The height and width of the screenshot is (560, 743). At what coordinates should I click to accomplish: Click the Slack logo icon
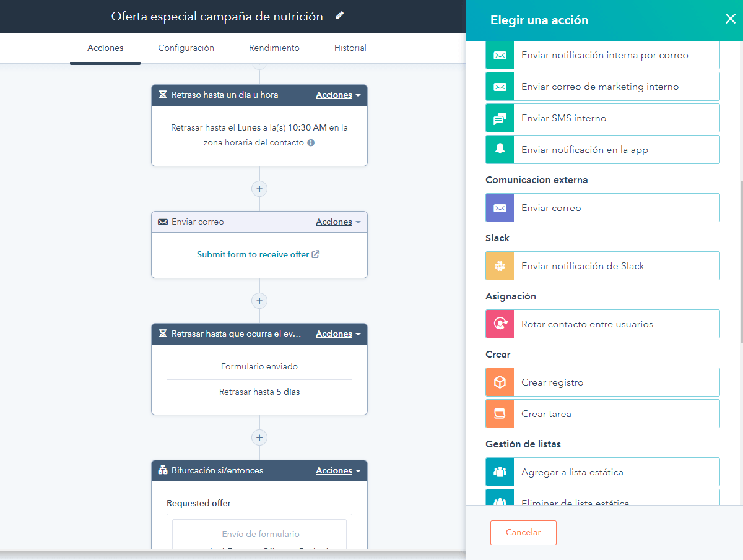click(500, 266)
